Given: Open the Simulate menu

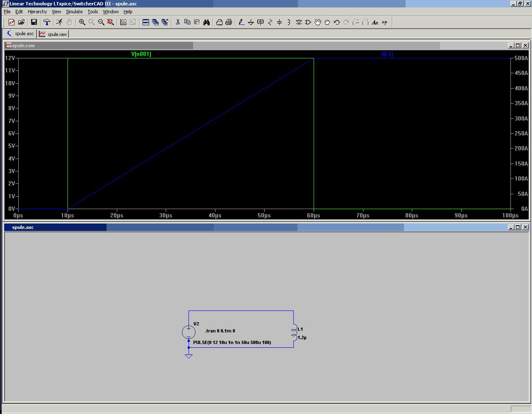Looking at the screenshot, I should [74, 12].
